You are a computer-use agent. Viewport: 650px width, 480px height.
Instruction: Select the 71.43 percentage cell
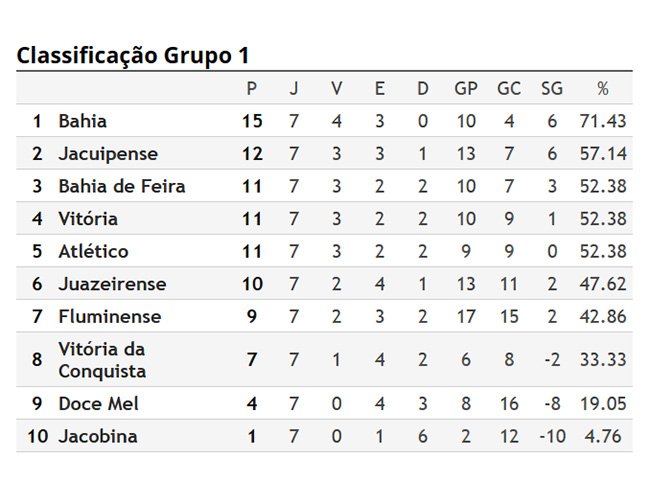(x=603, y=121)
